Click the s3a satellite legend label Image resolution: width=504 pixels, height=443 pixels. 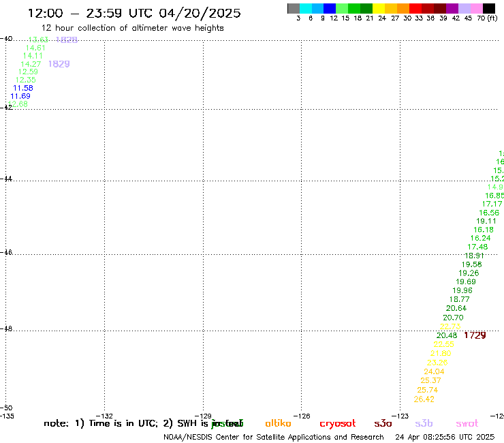tap(383, 423)
